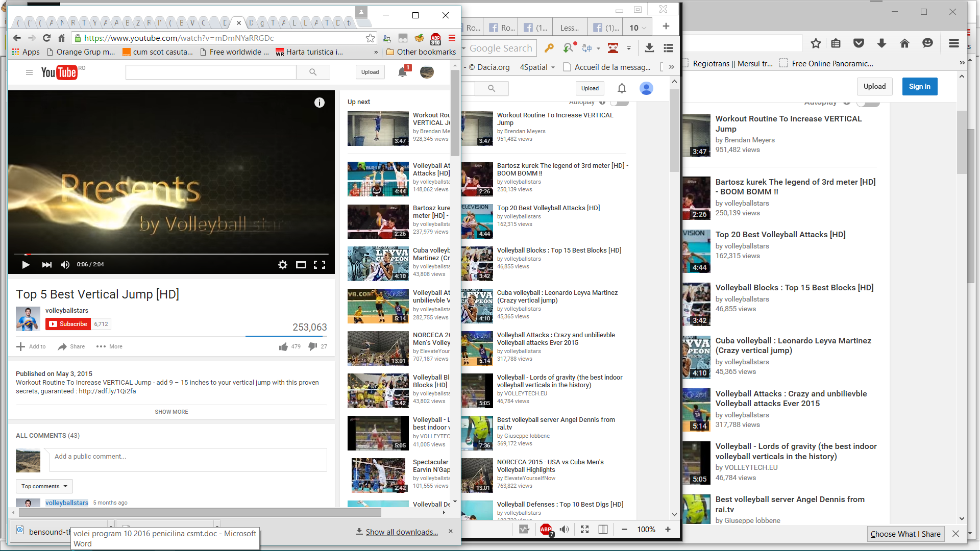Expand More actions under the video

coord(109,347)
